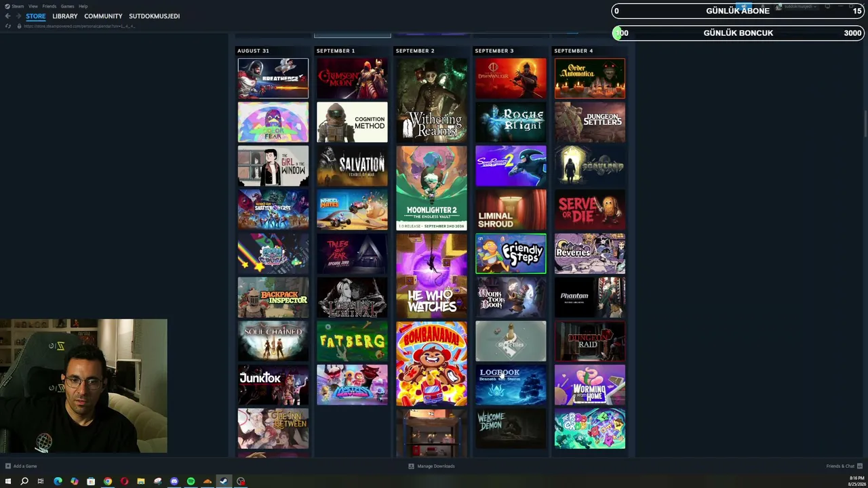This screenshot has height=488, width=868.
Task: Open the Wheel Mates game thumbnail
Action: click(x=352, y=210)
